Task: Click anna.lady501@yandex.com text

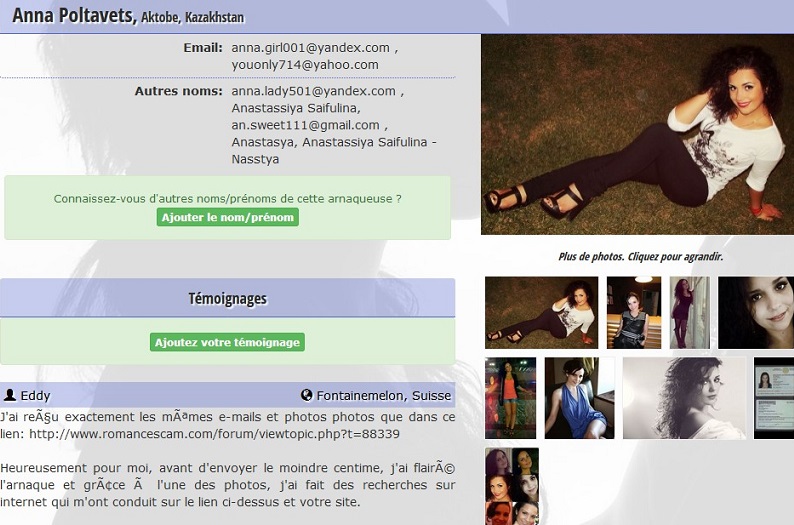Action: [x=313, y=91]
